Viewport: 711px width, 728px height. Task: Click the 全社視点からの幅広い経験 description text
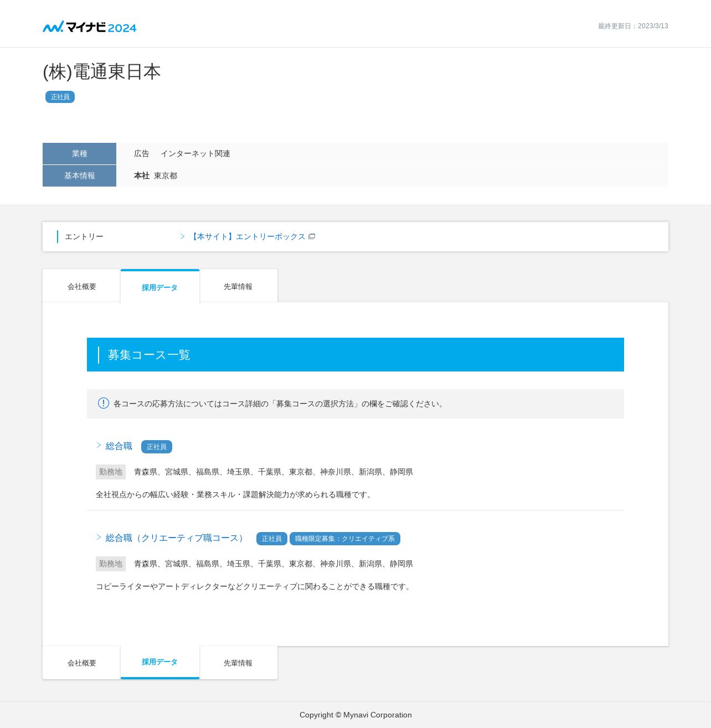pyautogui.click(x=235, y=494)
